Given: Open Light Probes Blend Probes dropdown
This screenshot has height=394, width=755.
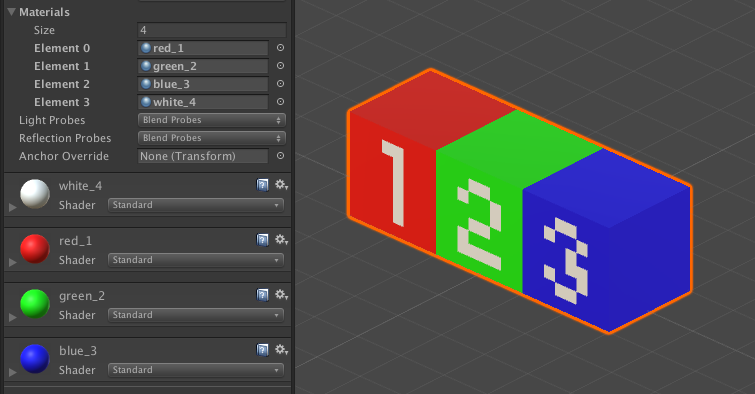Looking at the screenshot, I should click(212, 120).
